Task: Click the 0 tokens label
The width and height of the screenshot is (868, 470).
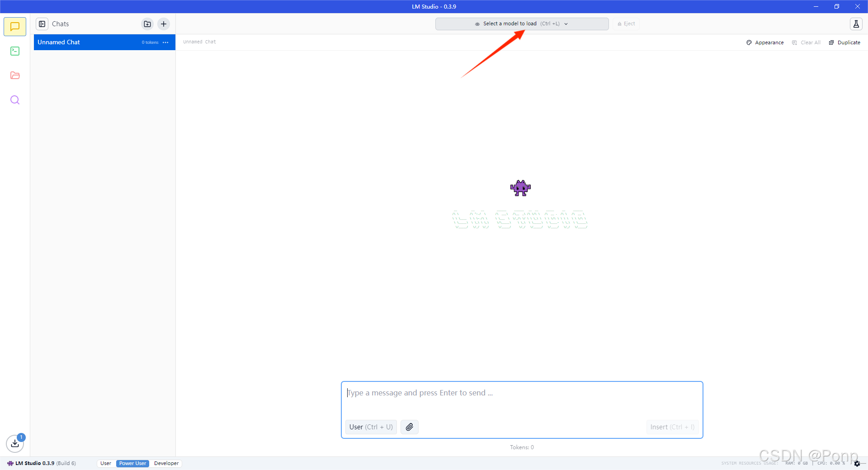Action: pos(150,42)
